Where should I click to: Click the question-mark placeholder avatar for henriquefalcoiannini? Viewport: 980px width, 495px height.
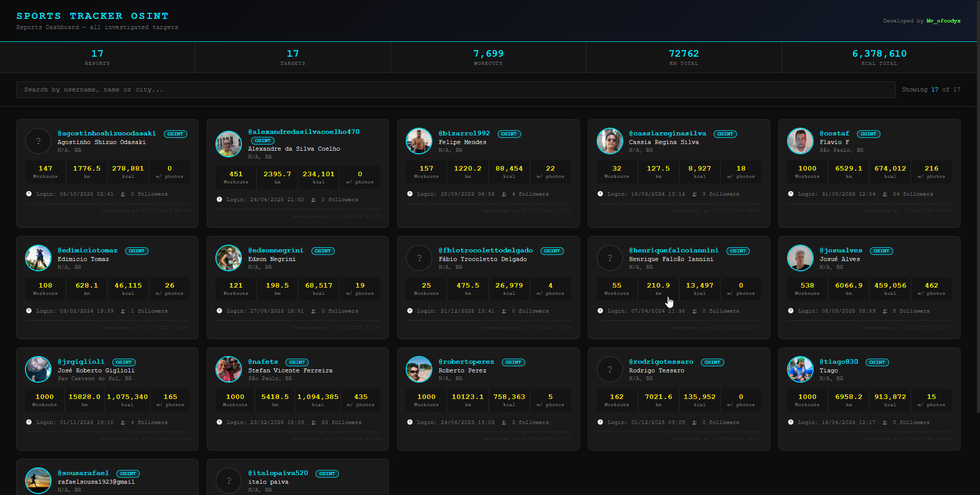pos(609,258)
